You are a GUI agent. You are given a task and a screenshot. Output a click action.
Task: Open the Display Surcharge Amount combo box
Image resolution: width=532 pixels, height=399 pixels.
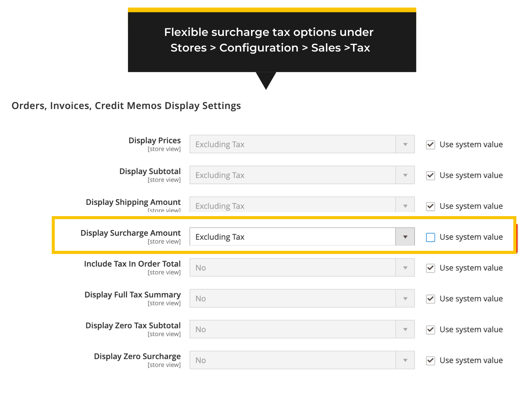click(293, 237)
